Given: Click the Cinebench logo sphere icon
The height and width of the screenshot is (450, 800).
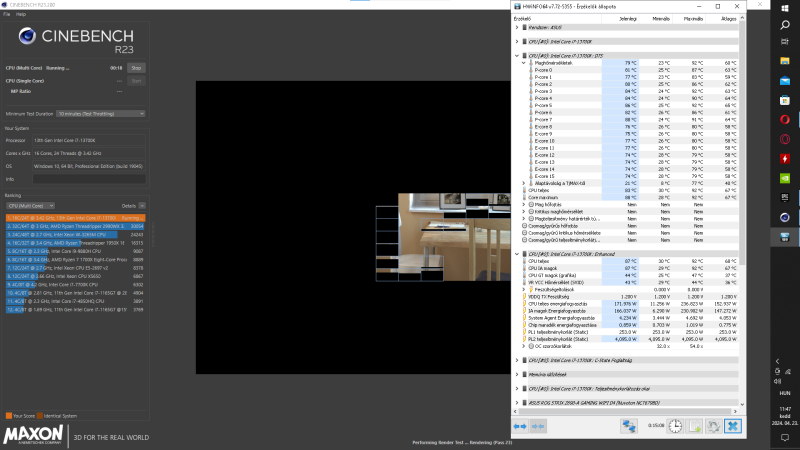Looking at the screenshot, I should pos(27,36).
